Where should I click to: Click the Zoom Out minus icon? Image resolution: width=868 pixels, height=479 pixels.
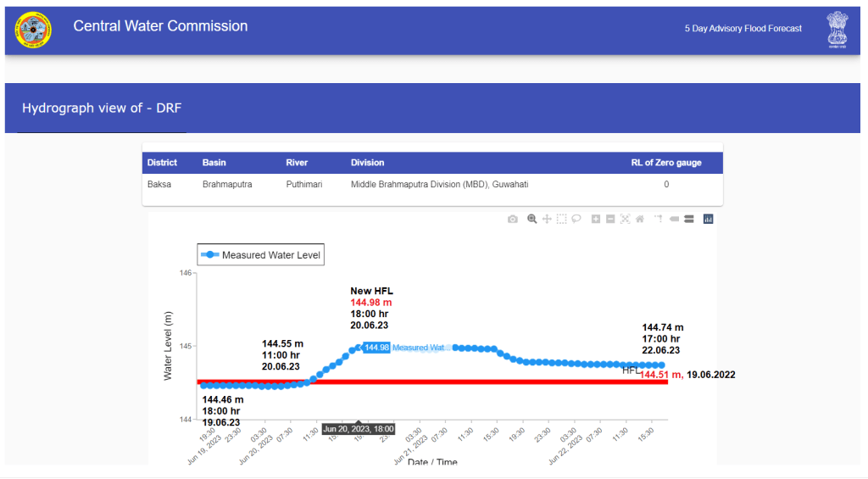coord(610,219)
